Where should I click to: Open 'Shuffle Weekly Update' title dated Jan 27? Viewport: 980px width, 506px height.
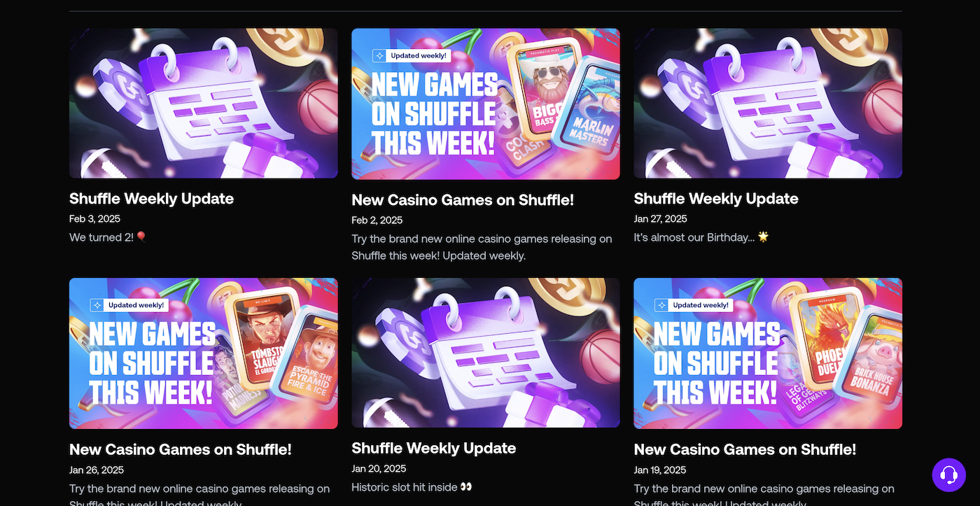point(716,199)
